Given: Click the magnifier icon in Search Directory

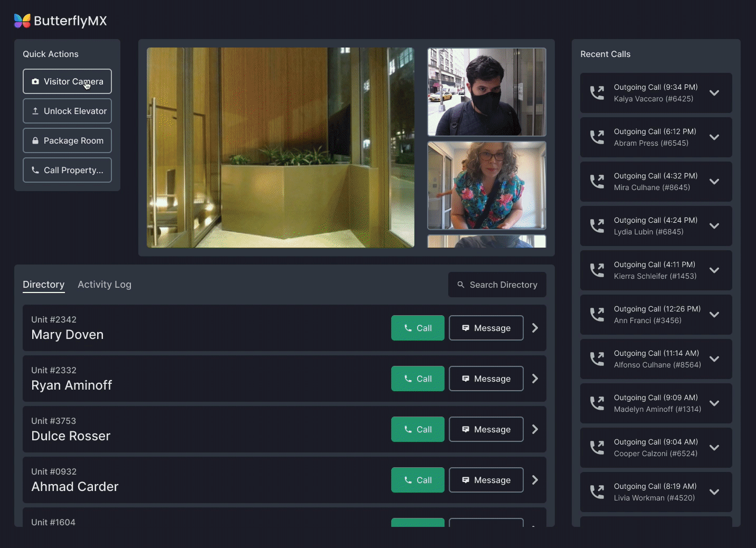Looking at the screenshot, I should [461, 285].
